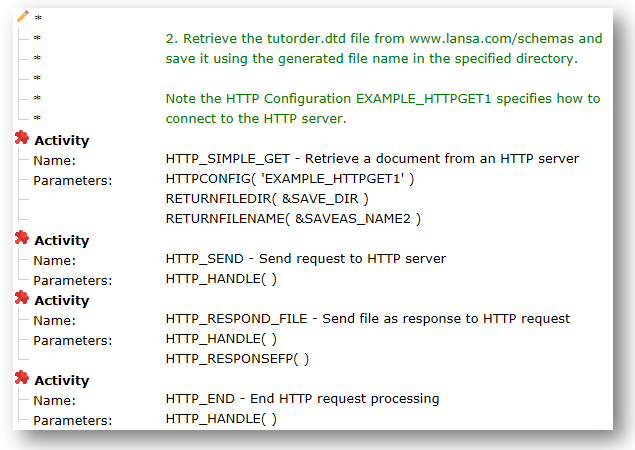The width and height of the screenshot is (635, 450).
Task: Click the Activity heading above HTTP_SEND
Action: [x=61, y=240]
